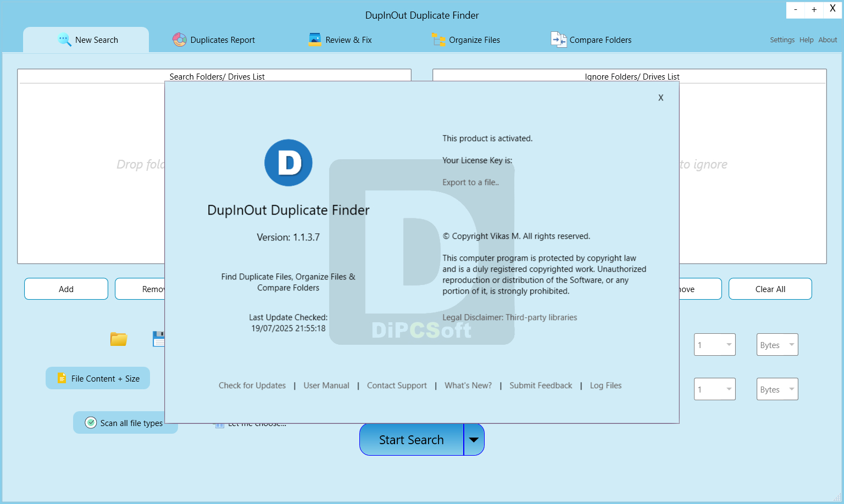Click the yellow open folder icon
The image size is (844, 504).
pyautogui.click(x=119, y=339)
